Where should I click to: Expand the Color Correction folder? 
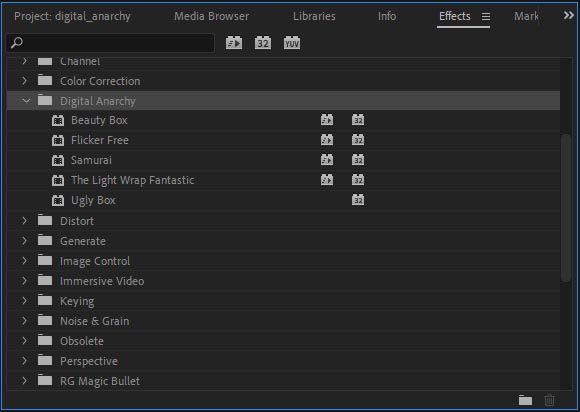24,80
